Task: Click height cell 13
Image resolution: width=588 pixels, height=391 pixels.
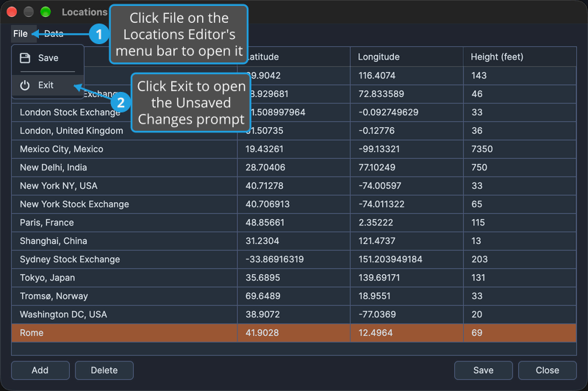Action: click(x=520, y=241)
